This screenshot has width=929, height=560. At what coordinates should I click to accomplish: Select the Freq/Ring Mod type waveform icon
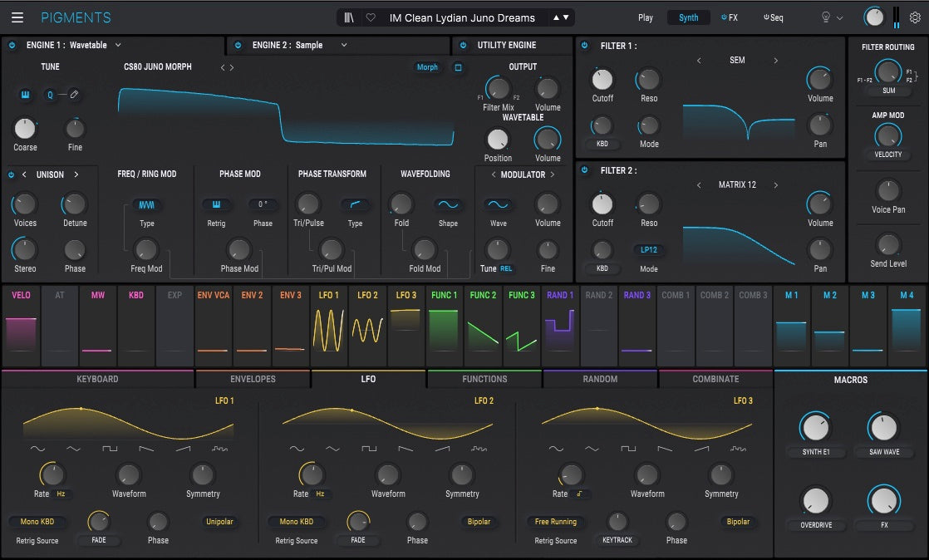(146, 204)
